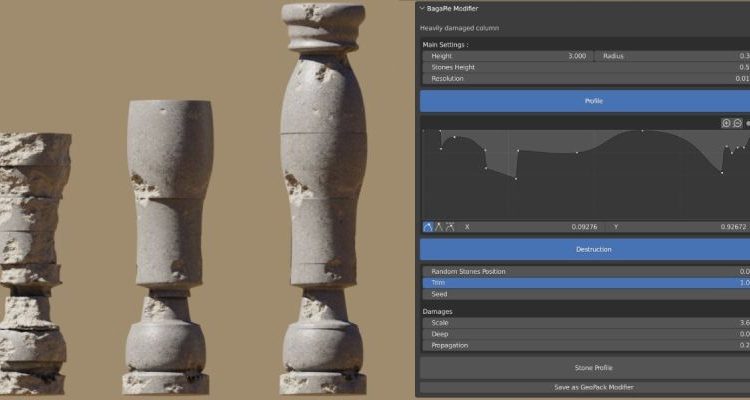Click the Resolution field
Screen dimensions: 750x400
coord(585,78)
